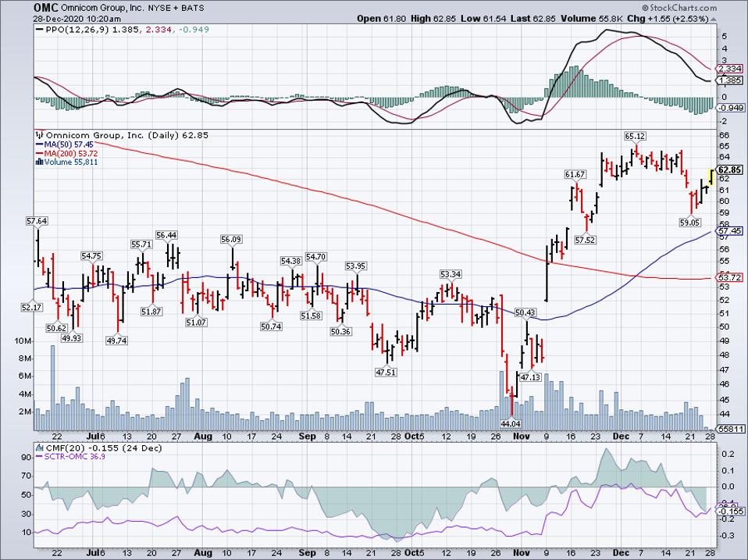Click the 61.67 price label
The height and width of the screenshot is (560, 748).
click(575, 175)
